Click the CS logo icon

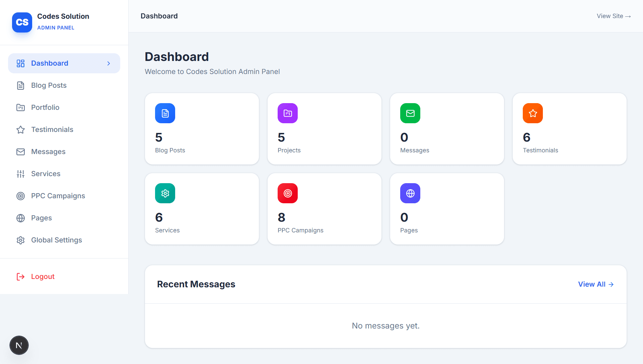22,22
